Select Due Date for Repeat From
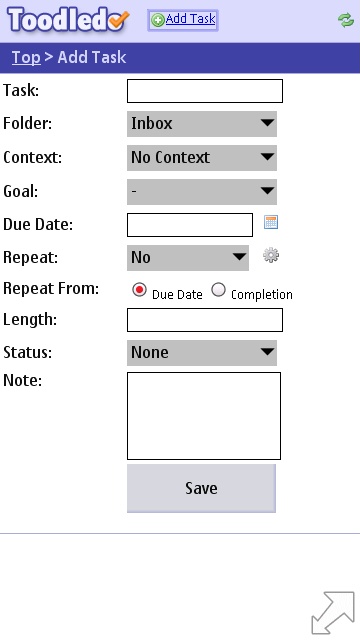The image size is (360, 640). coord(139,290)
